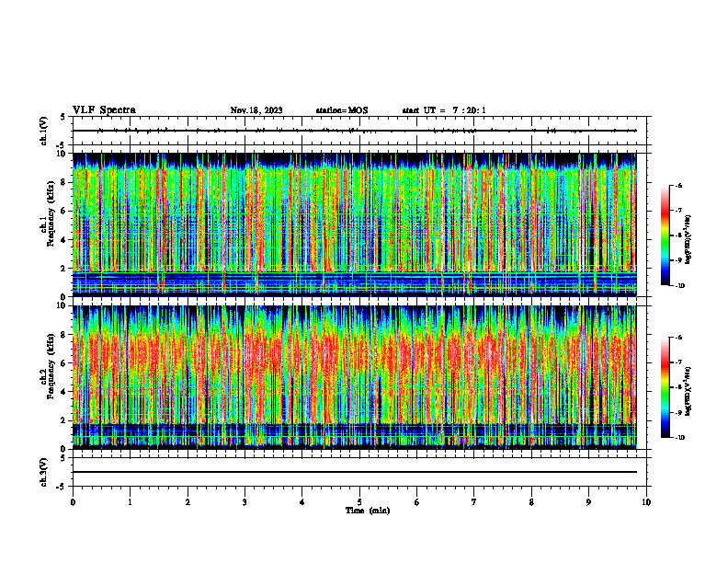This screenshot has width=728, height=563.
Task: Click the "Time (min)" x-axis label
Action: pos(368,511)
